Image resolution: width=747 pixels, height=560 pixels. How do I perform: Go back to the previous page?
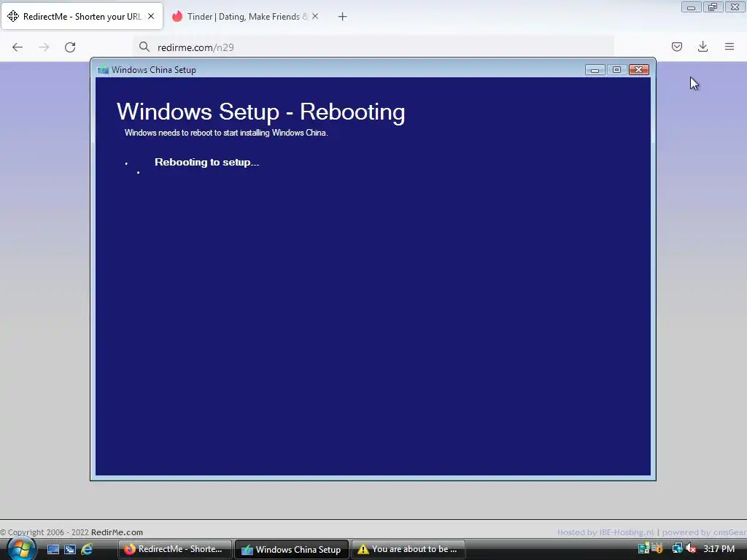pyautogui.click(x=18, y=47)
